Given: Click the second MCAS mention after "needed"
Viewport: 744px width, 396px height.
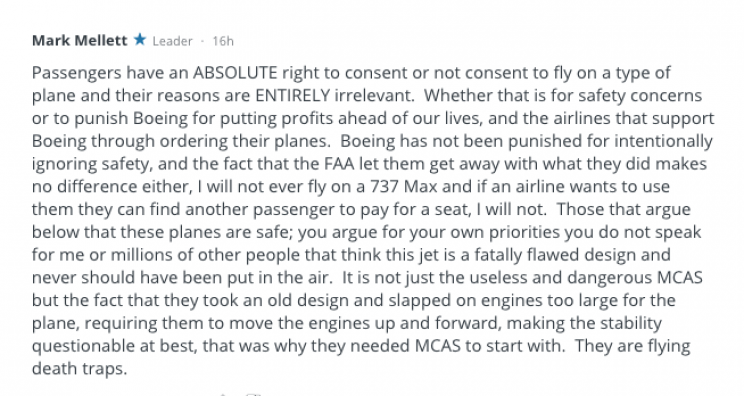Looking at the screenshot, I should [438, 346].
